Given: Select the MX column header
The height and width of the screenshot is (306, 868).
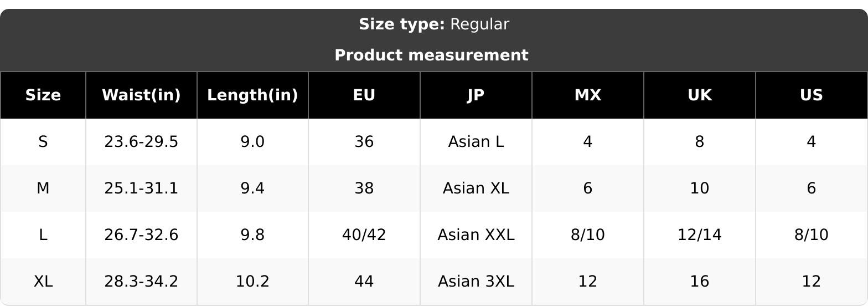Looking at the screenshot, I should [588, 95].
